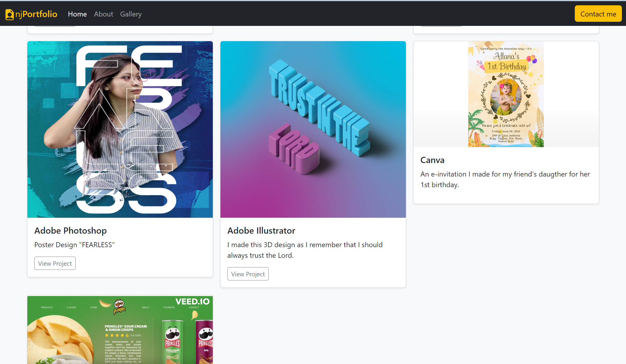
Task: View Project for Adobe Illustrator card
Action: click(248, 274)
